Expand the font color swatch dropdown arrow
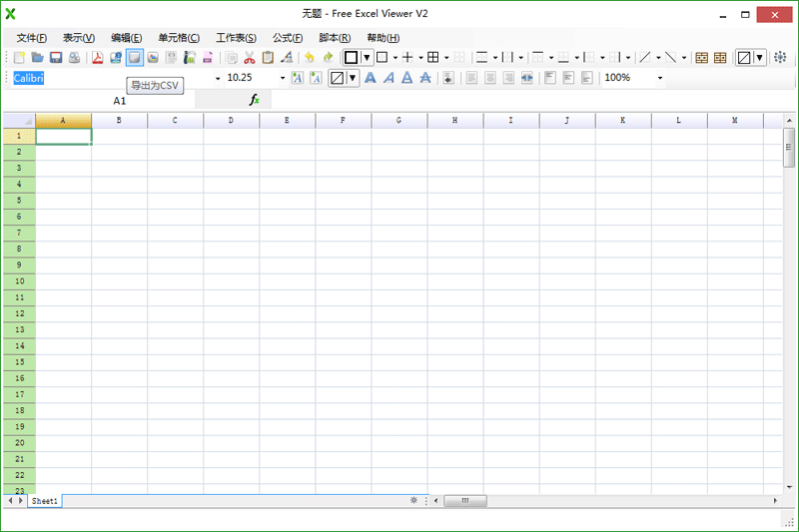The width and height of the screenshot is (799, 532). 353,78
